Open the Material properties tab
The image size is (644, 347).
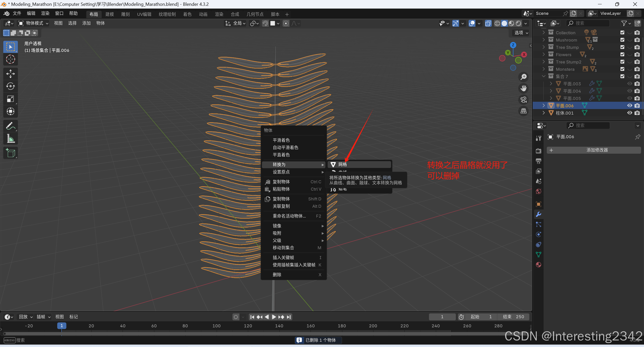[x=539, y=265]
